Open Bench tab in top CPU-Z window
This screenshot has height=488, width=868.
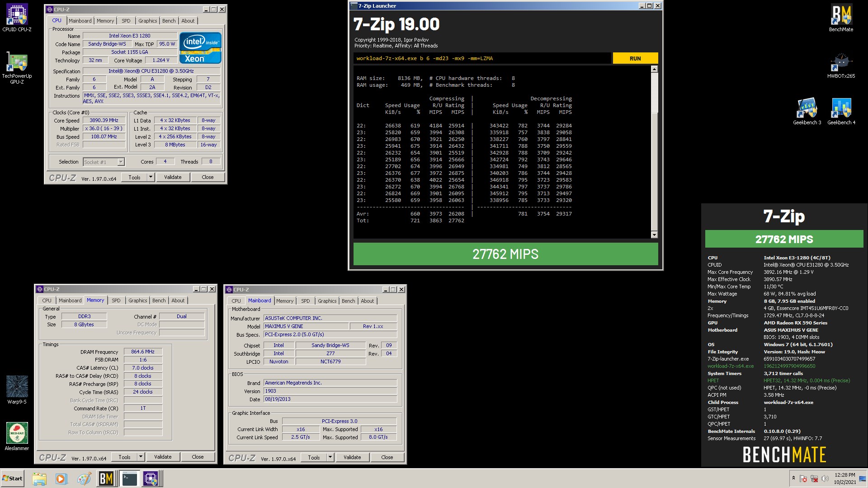tap(169, 21)
